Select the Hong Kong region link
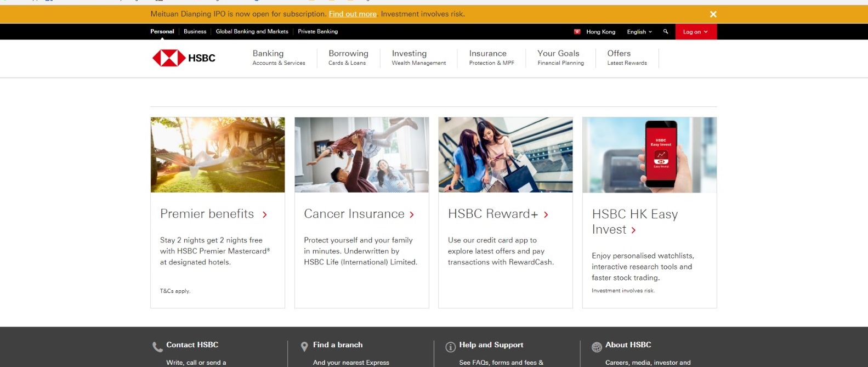Image resolution: width=868 pixels, height=367 pixels. pos(600,32)
